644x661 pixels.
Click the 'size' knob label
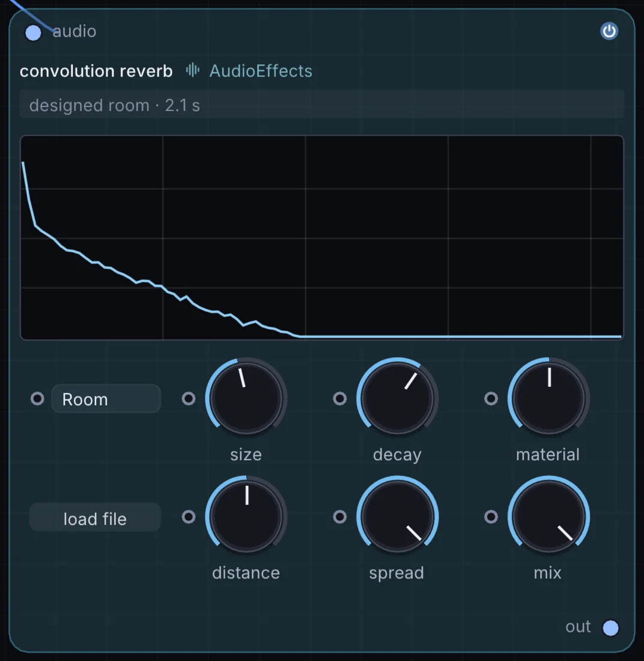pyautogui.click(x=246, y=455)
